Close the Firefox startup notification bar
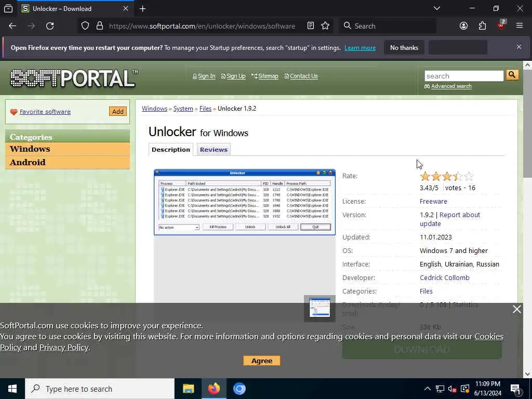Screen dimensions: 532x399 tap(519, 47)
